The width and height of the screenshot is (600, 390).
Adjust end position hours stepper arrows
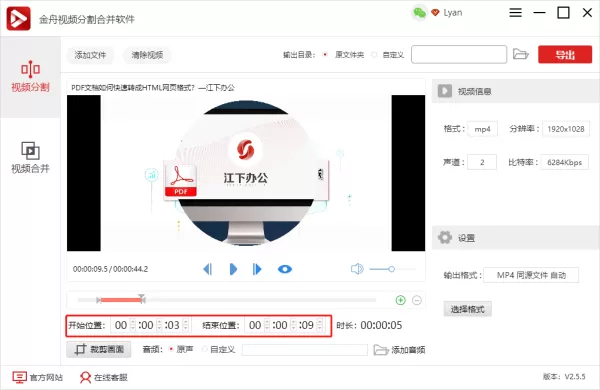267,325
